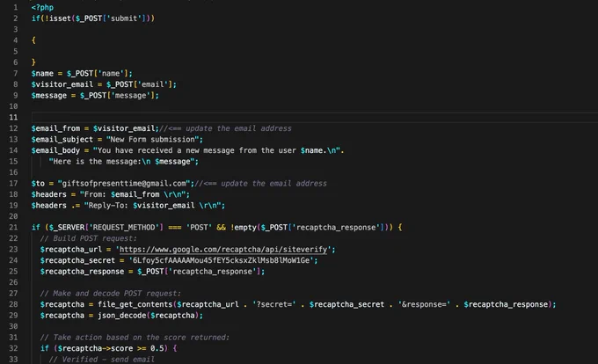Click the $recaptcha_secret key string
Viewport: 598px width, 364px height.
223,260
